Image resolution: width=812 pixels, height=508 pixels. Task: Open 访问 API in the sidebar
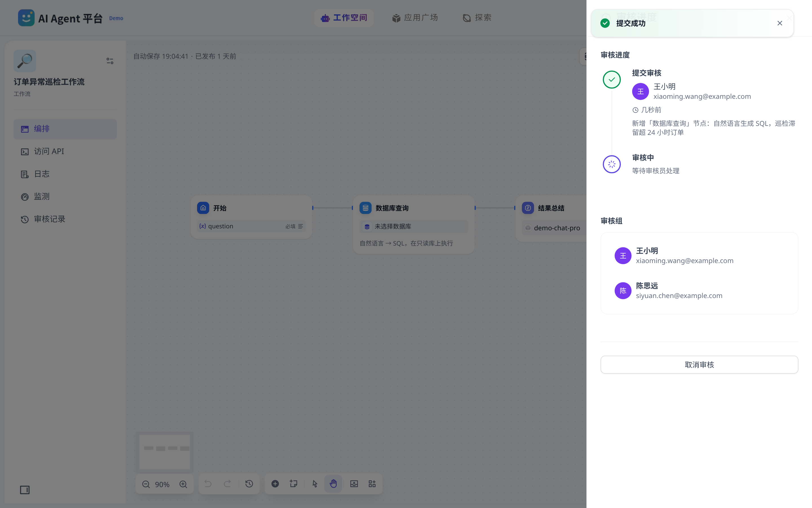click(x=65, y=152)
